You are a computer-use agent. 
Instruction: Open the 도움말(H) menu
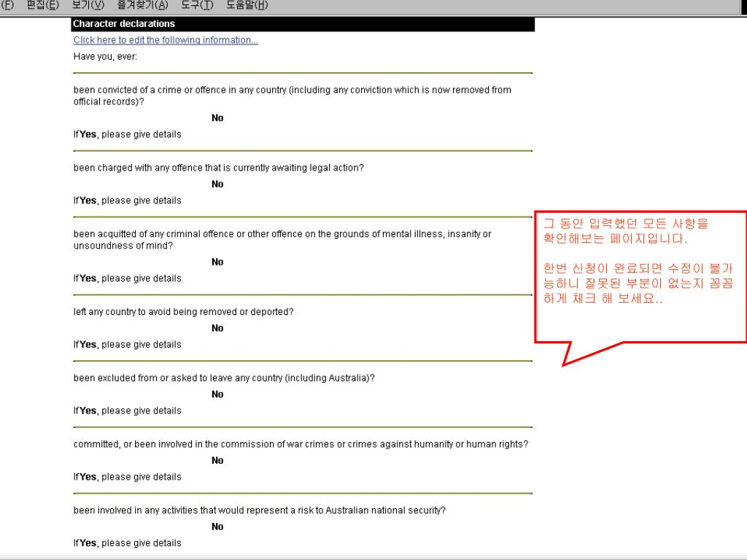click(x=247, y=5)
